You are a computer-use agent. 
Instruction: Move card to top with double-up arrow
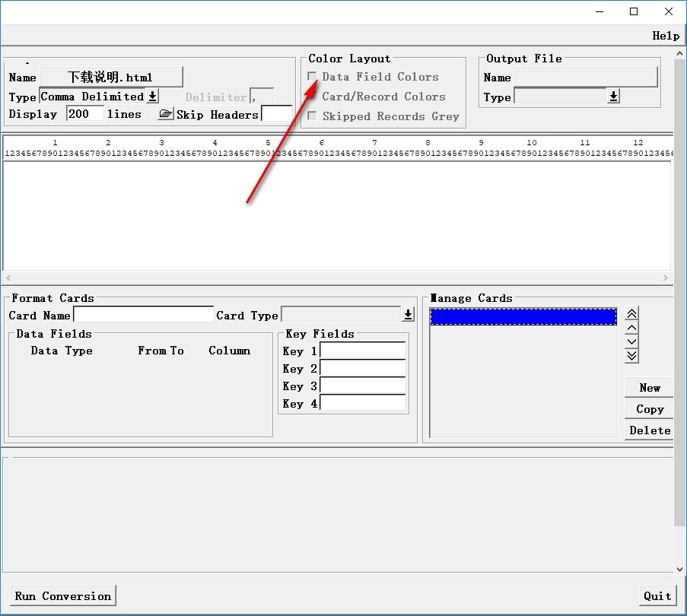631,314
